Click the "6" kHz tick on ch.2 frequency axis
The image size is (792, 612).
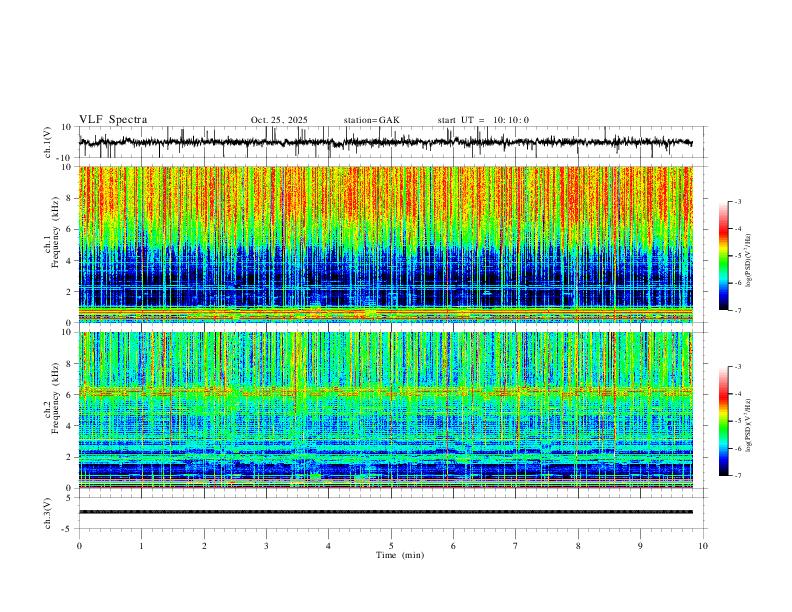[x=69, y=395]
